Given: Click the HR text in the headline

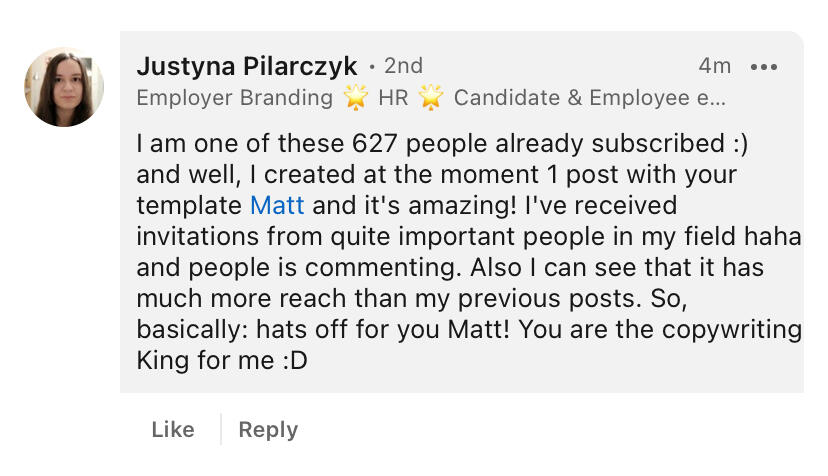Looking at the screenshot, I should coord(393,97).
